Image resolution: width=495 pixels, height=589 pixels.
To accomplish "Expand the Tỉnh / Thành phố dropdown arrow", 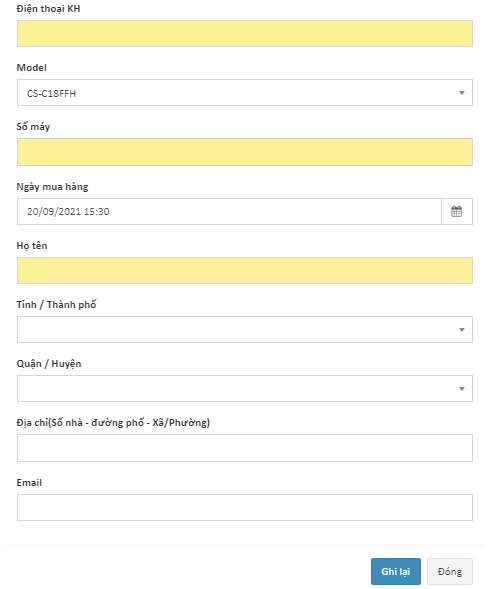I will [462, 330].
